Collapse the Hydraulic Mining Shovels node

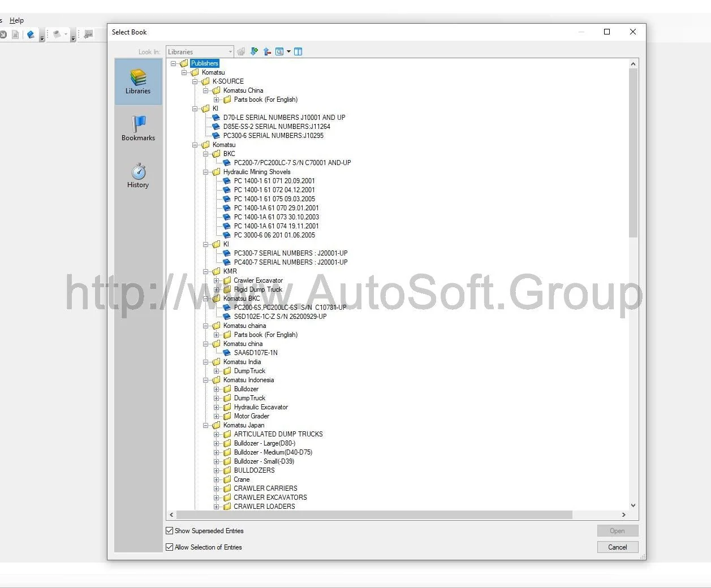pos(206,172)
